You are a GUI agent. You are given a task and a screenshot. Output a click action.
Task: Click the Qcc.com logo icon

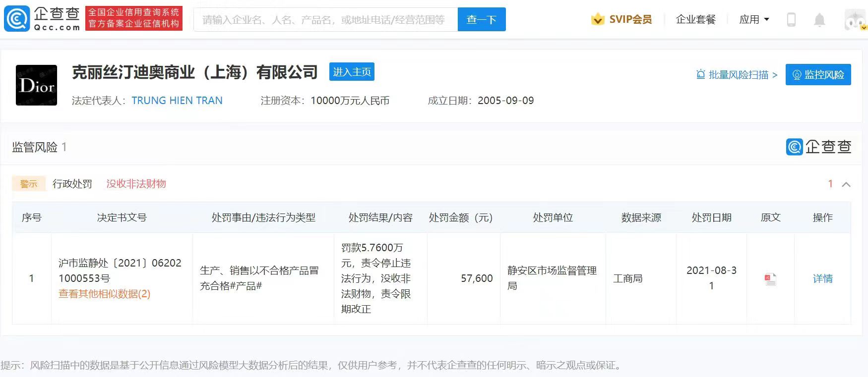click(17, 19)
